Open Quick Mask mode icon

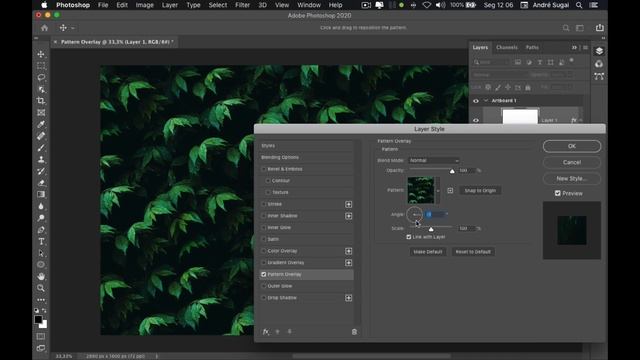(x=41, y=337)
